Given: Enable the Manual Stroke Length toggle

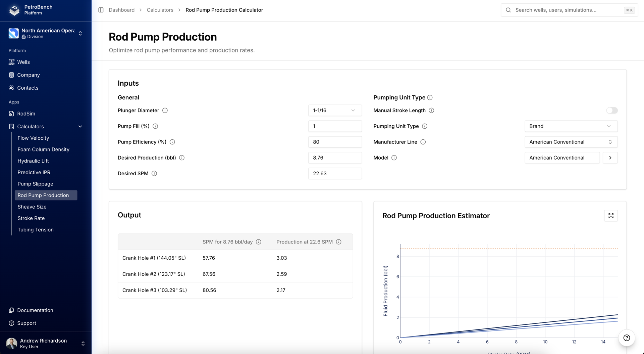Looking at the screenshot, I should [x=612, y=110].
